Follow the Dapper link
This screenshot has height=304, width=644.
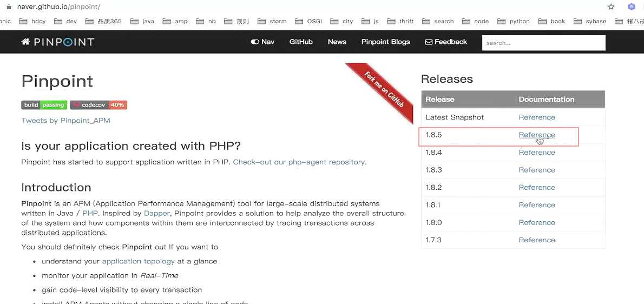coord(157,214)
